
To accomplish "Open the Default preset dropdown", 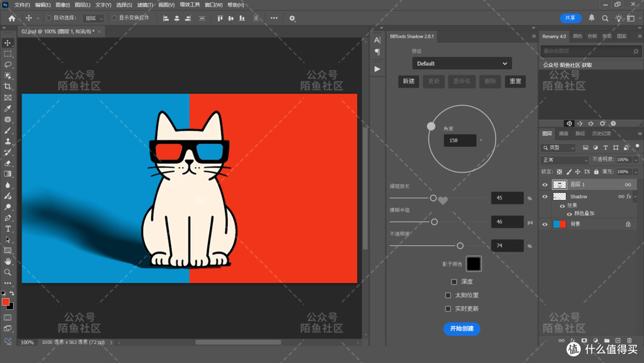I will pyautogui.click(x=462, y=63).
